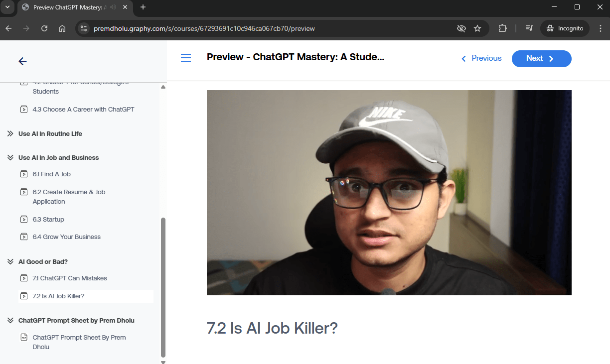
Task: Reload the page using browser refresh icon
Action: pyautogui.click(x=44, y=28)
